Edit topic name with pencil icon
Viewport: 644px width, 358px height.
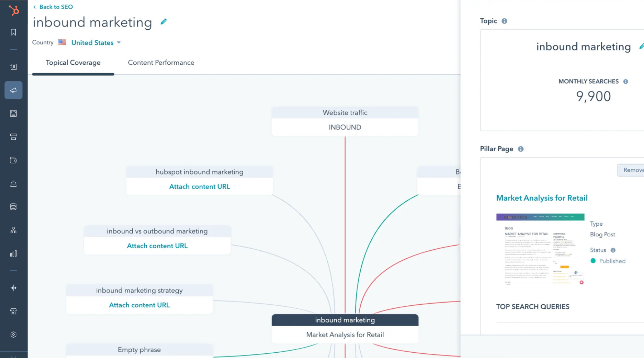tap(164, 22)
